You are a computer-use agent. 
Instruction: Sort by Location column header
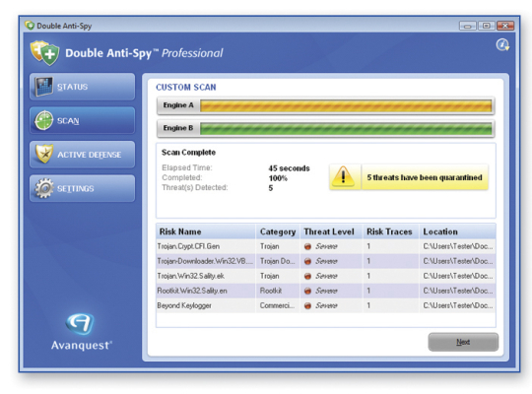pyautogui.click(x=457, y=231)
